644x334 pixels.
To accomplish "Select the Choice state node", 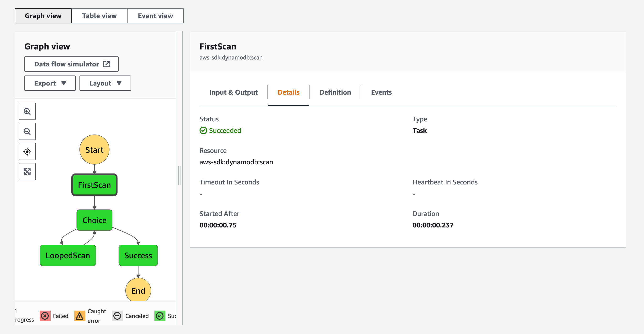I will 95,220.
